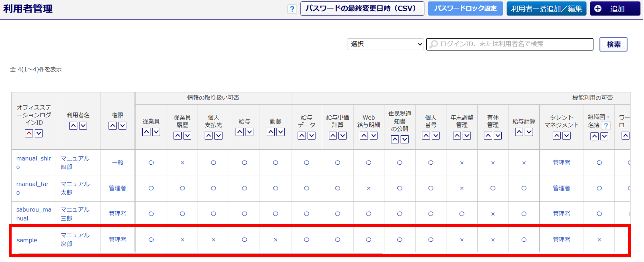Open the manual_shiro user link
The height and width of the screenshot is (262, 644).
click(33, 162)
